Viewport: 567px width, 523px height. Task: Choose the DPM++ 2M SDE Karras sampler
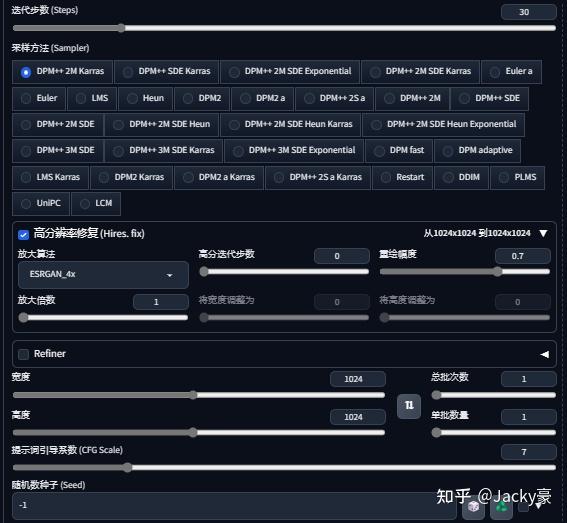(x=420, y=72)
